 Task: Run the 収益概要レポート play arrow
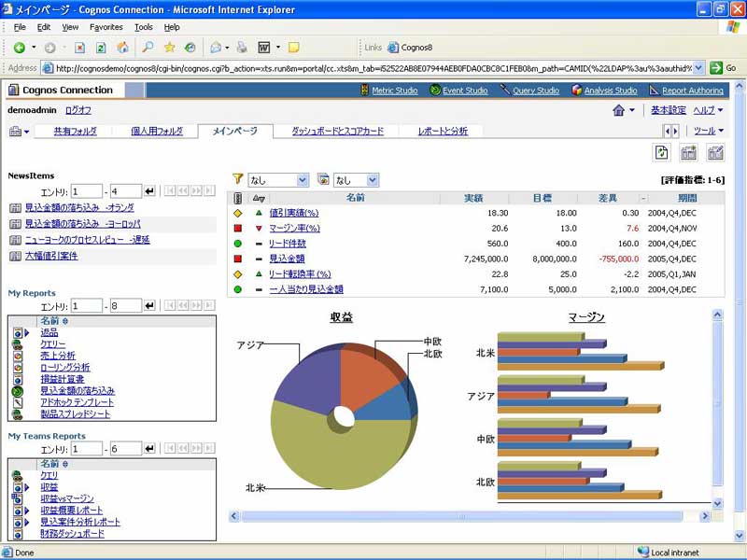point(27,511)
